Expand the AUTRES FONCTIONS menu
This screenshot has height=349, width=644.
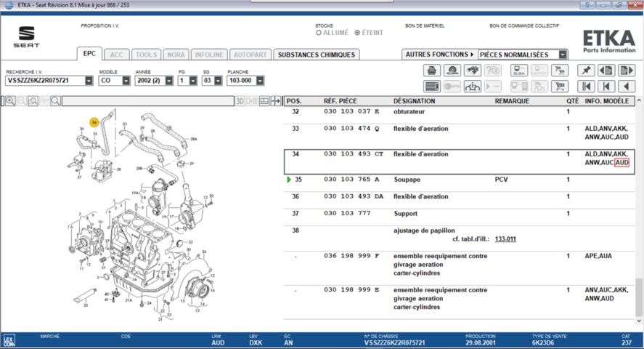pos(439,55)
